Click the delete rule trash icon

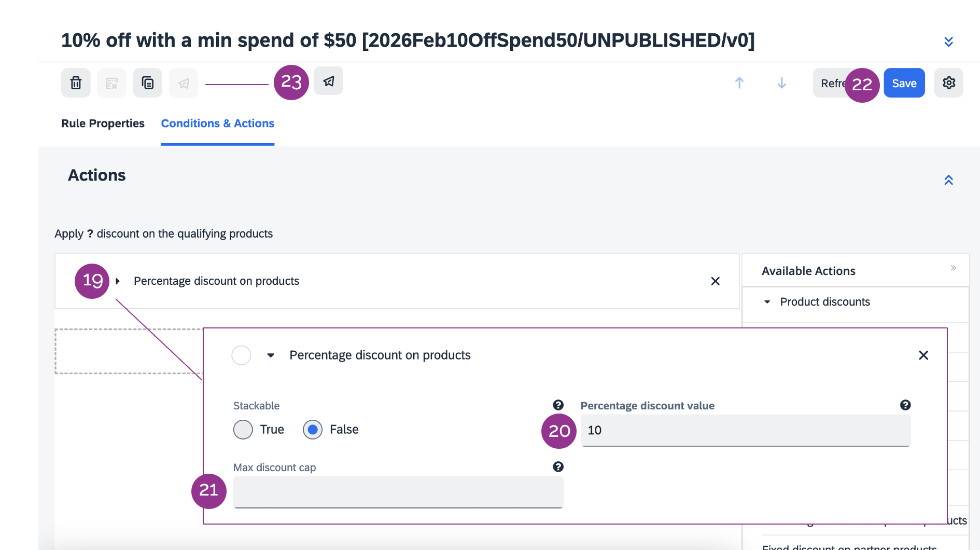pyautogui.click(x=76, y=83)
